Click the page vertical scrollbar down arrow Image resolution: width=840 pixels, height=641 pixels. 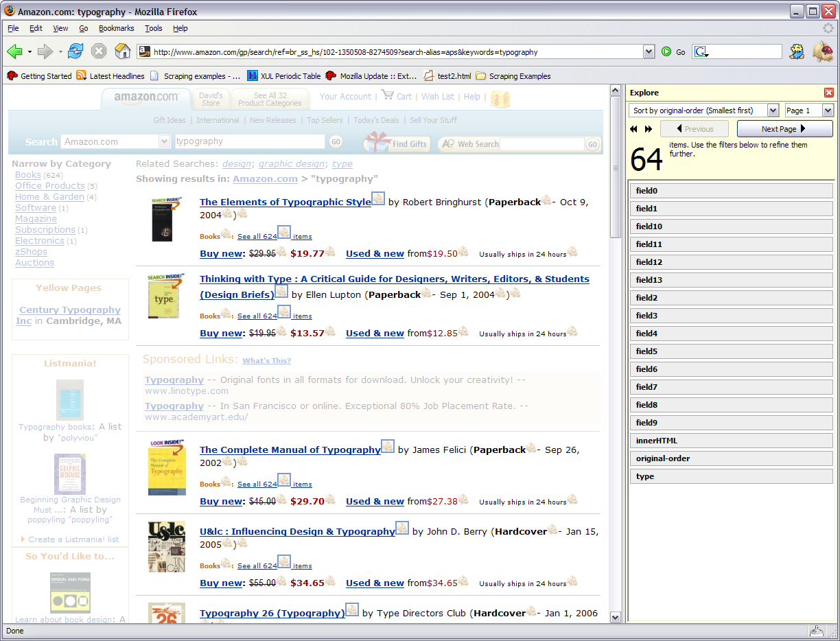tap(615, 617)
